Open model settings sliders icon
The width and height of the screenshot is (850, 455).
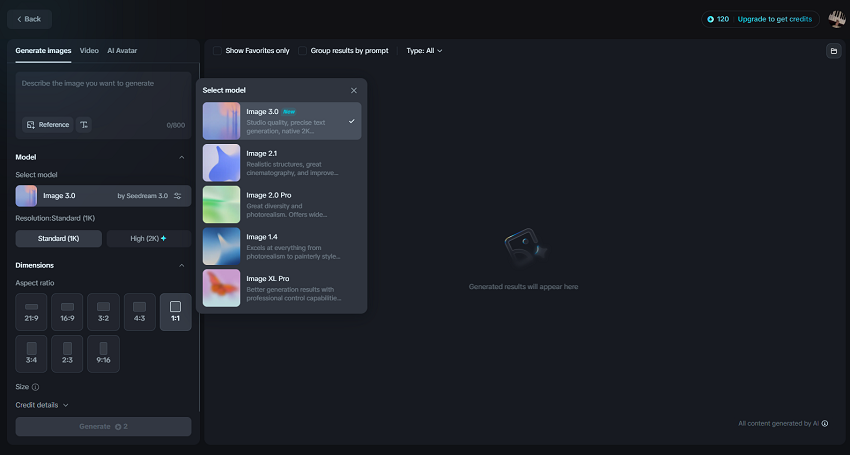click(178, 196)
